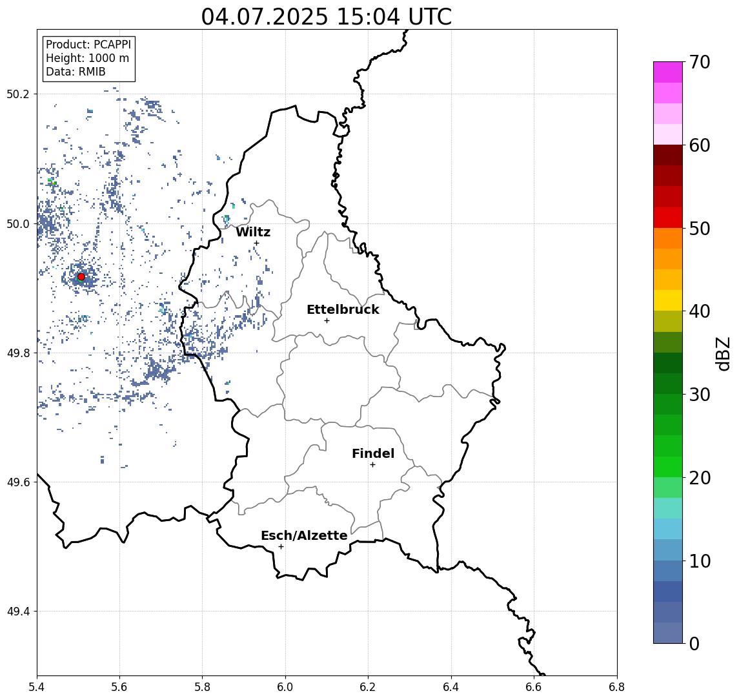Viewport: 739px width, 700px height.
Task: Click longitude axis label 5.8
Action: [x=202, y=687]
